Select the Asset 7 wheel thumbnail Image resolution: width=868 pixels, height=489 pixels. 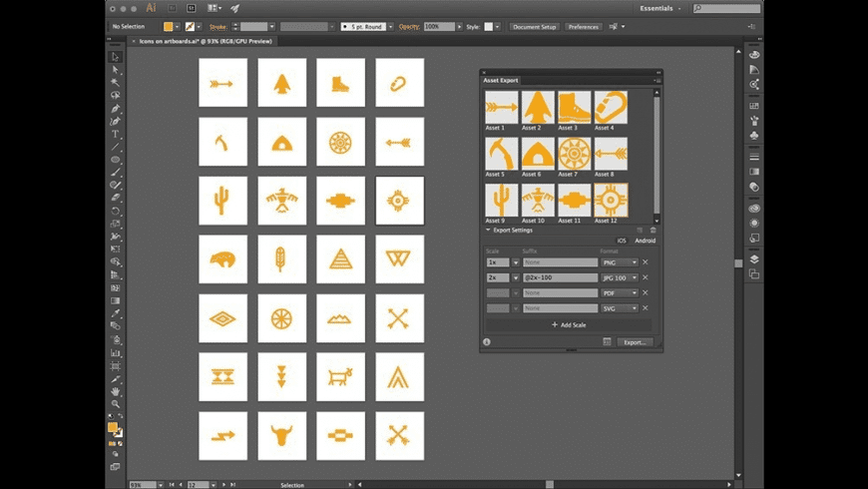pos(574,154)
